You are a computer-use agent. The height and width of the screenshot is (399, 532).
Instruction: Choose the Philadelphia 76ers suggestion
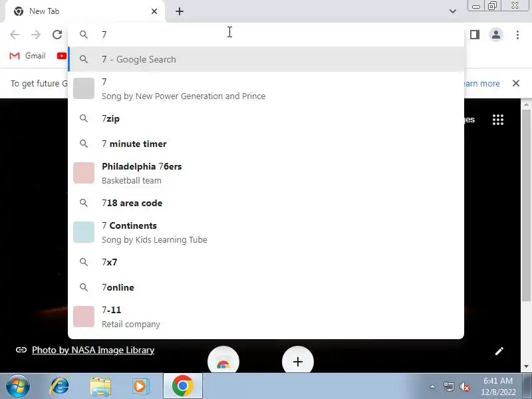[x=265, y=174]
